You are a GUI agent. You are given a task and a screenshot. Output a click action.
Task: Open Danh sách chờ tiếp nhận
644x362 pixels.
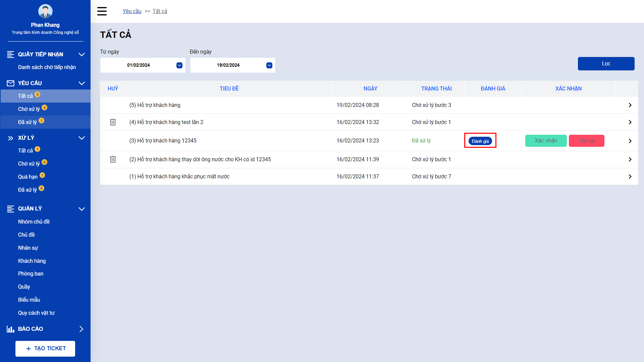pyautogui.click(x=47, y=67)
